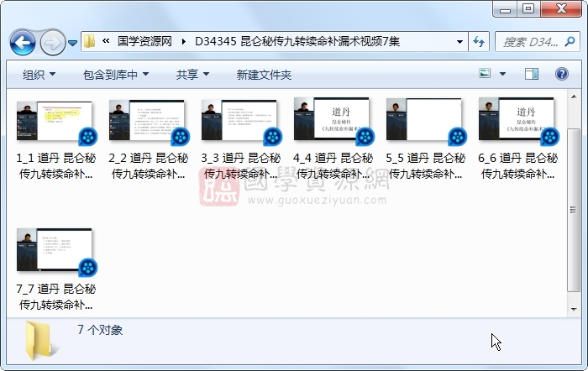588x371 pixels.
Task: Open the 共享 menu
Action: 192,75
